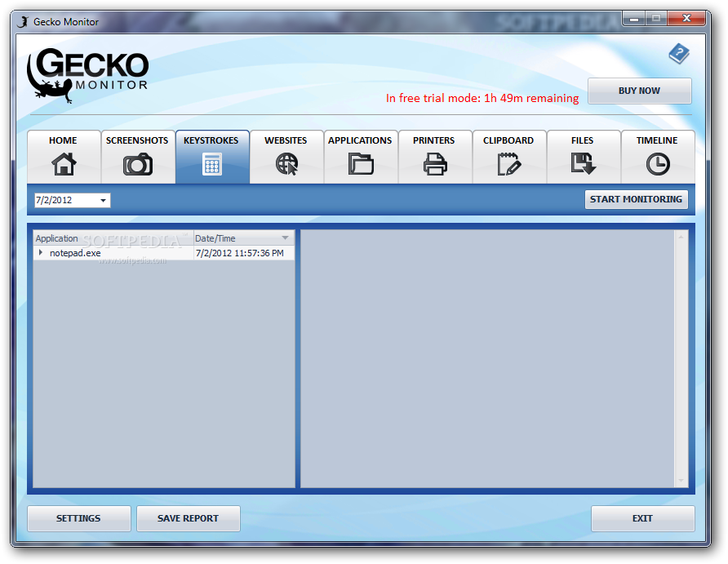Click the Websites globe icon
Viewport: 728px width, 564px height.
pos(286,164)
